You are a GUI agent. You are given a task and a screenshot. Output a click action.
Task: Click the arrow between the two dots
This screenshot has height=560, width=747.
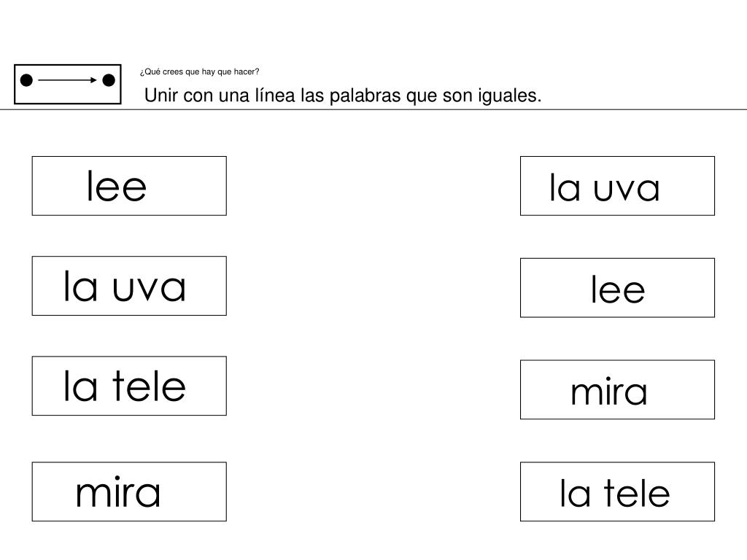[x=67, y=80]
